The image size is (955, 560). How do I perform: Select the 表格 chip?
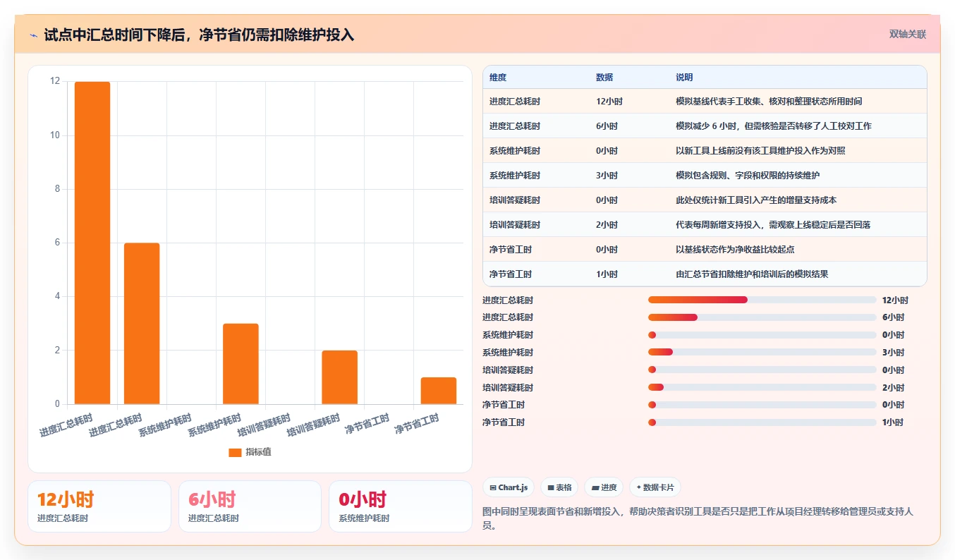[559, 487]
